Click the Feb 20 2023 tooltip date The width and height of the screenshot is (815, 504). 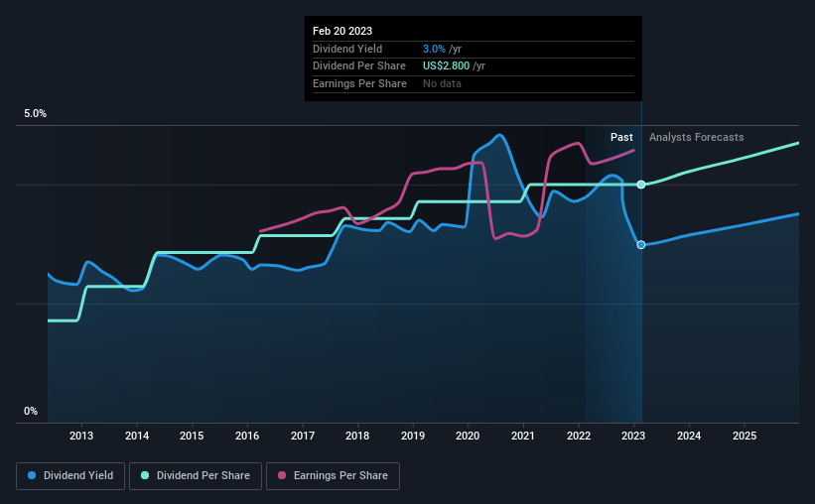(342, 31)
